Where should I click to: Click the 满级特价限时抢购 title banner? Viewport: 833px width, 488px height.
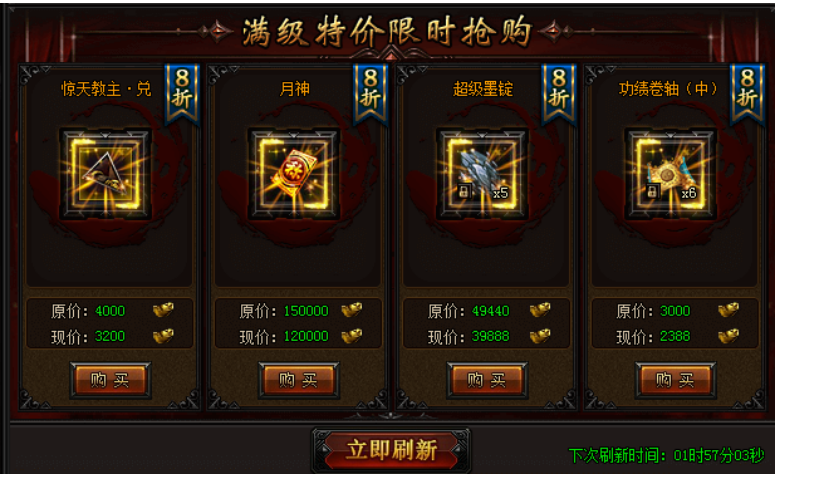pyautogui.click(x=386, y=31)
